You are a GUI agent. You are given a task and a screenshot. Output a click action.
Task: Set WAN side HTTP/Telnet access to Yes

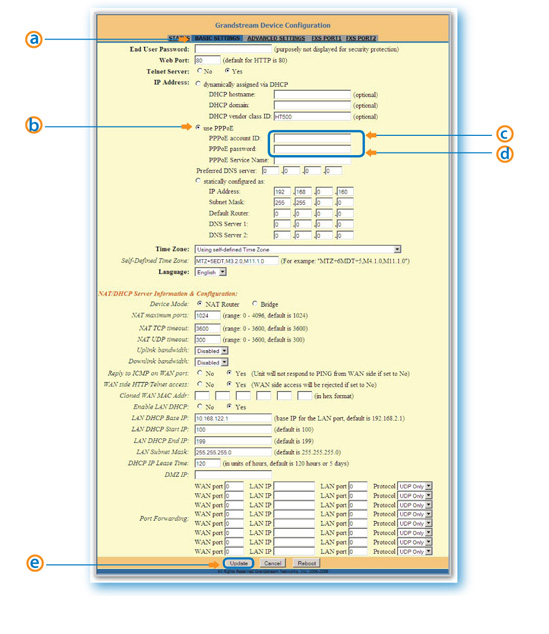point(229,384)
